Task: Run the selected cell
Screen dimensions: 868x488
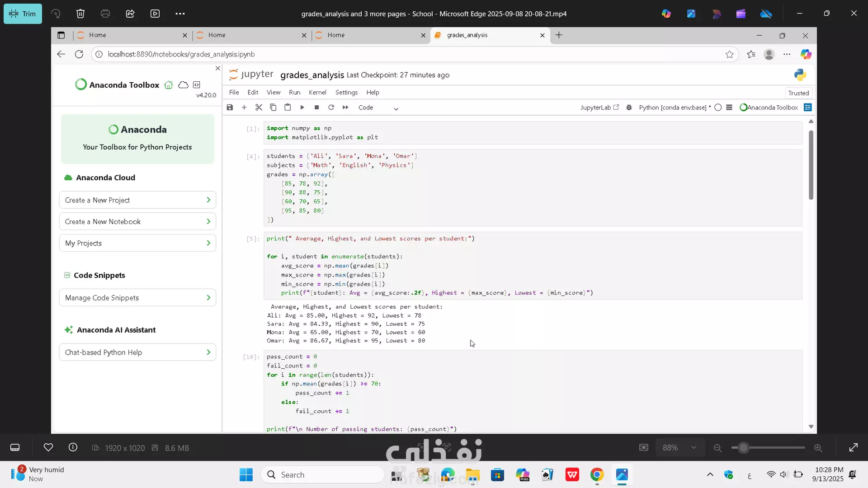Action: 302,108
